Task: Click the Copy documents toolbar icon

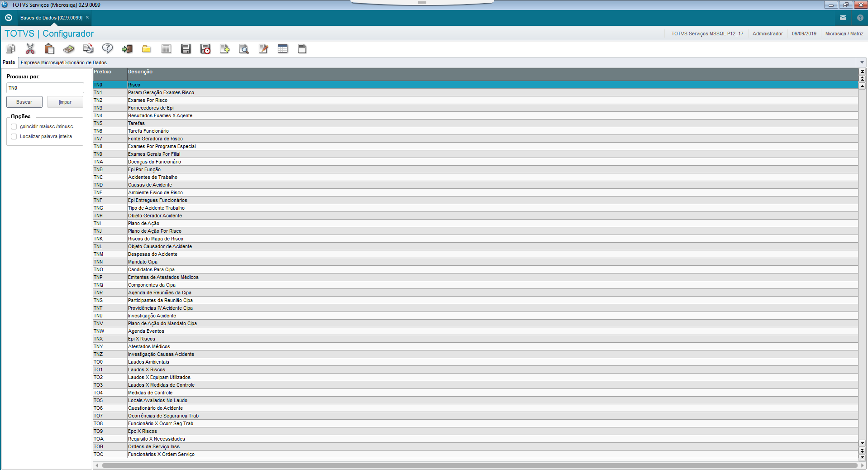Action: click(x=10, y=49)
